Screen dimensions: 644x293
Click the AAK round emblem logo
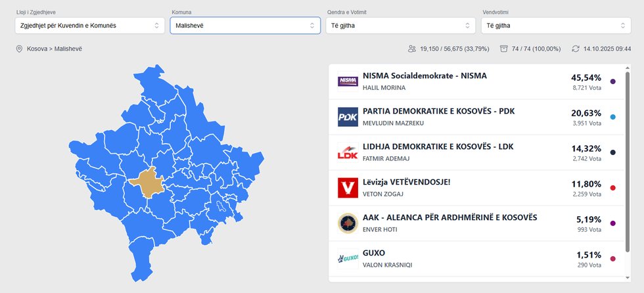[347, 223]
